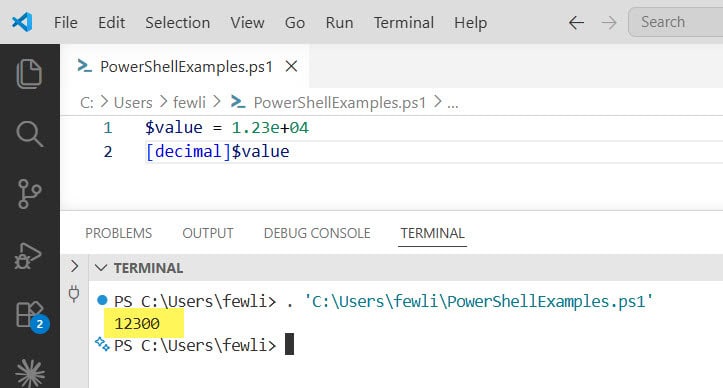The height and width of the screenshot is (388, 723).
Task: Go forward with the right arrow
Action: pos(609,22)
